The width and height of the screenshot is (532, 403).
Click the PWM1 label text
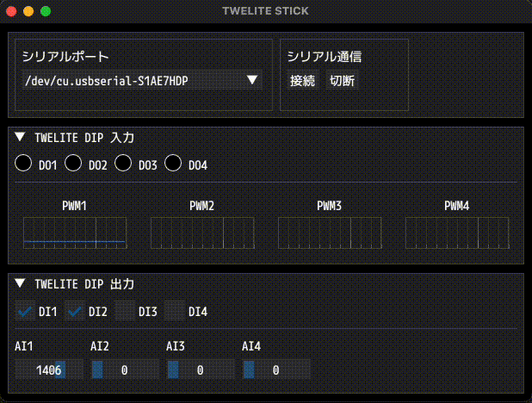pyautogui.click(x=74, y=206)
